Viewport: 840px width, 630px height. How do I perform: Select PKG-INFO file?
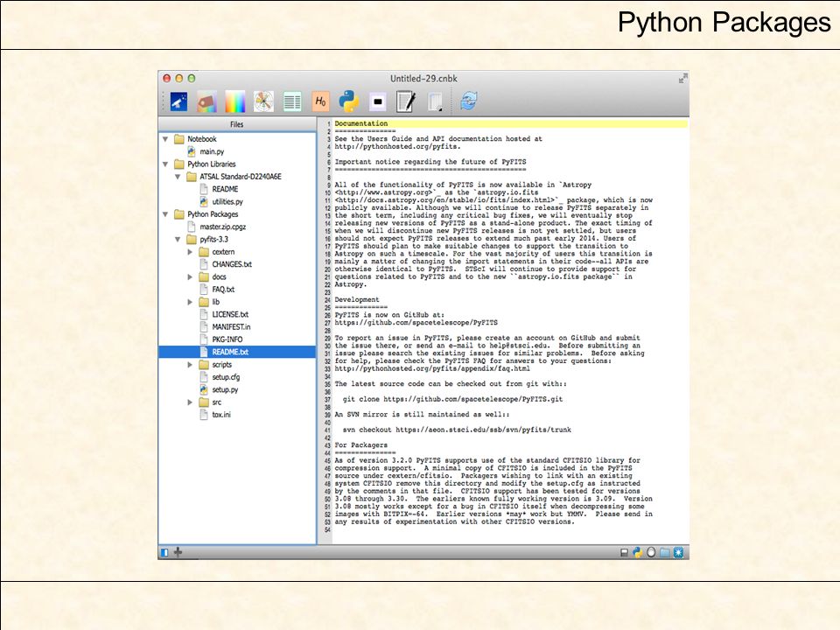click(227, 339)
